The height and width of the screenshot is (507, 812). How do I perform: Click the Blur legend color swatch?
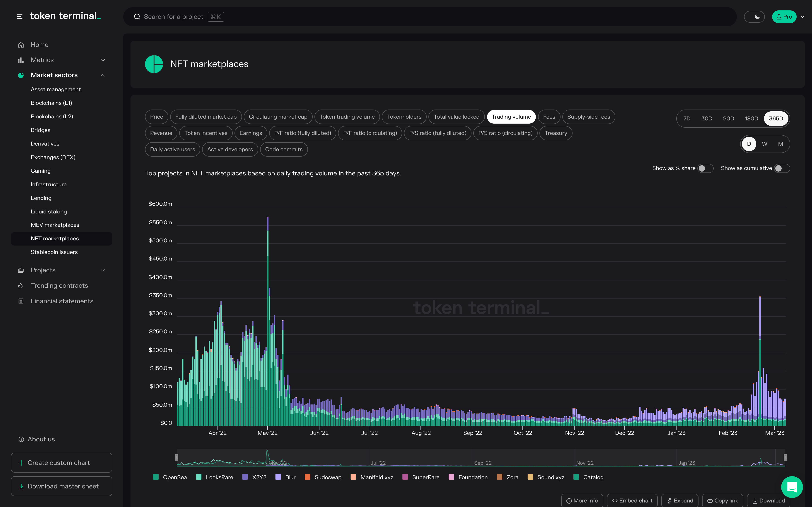tap(278, 477)
